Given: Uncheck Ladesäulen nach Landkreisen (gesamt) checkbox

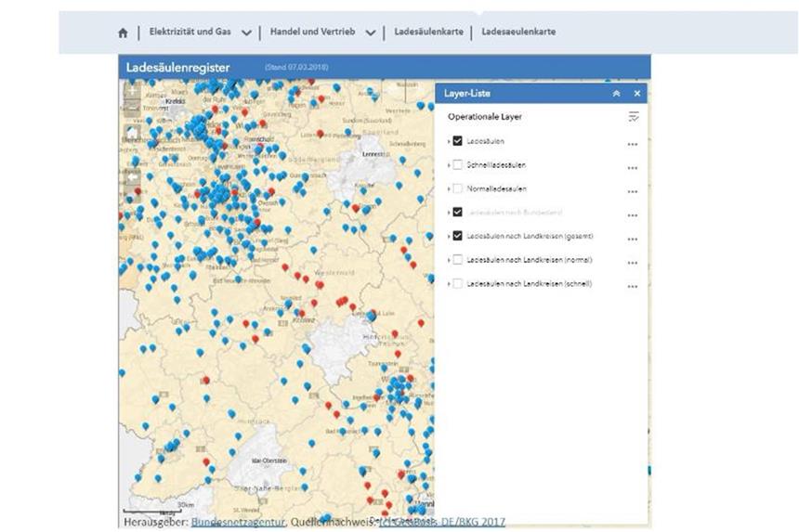Looking at the screenshot, I should [x=458, y=236].
